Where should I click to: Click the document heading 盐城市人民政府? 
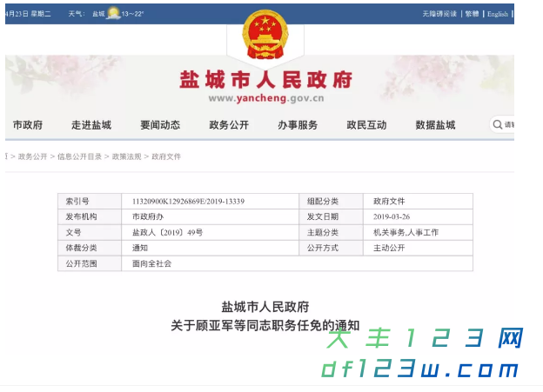[x=265, y=307]
